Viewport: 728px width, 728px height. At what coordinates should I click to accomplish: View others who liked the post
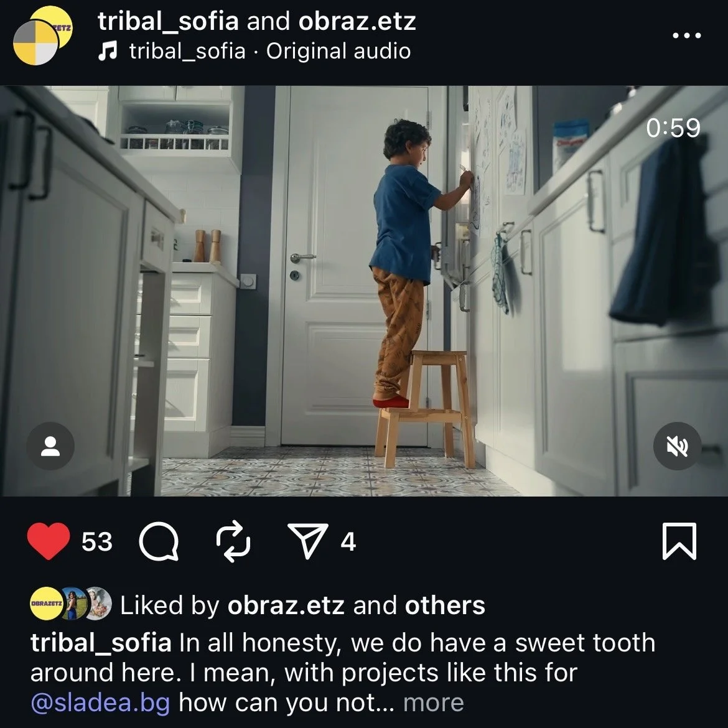click(x=445, y=605)
